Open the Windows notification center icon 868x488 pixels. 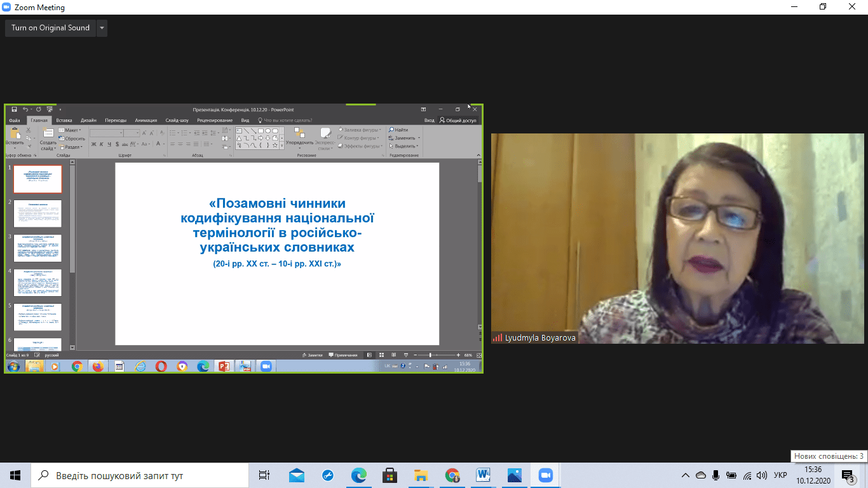[x=848, y=475]
